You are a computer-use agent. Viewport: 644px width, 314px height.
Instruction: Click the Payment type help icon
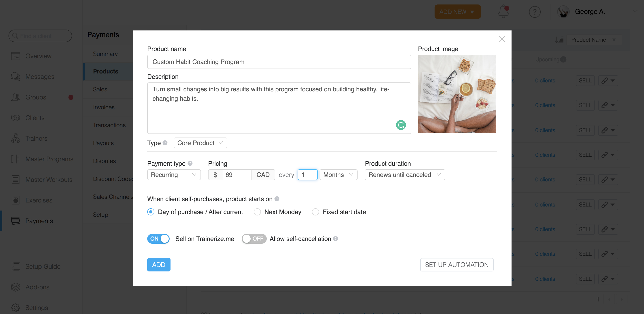click(x=190, y=163)
